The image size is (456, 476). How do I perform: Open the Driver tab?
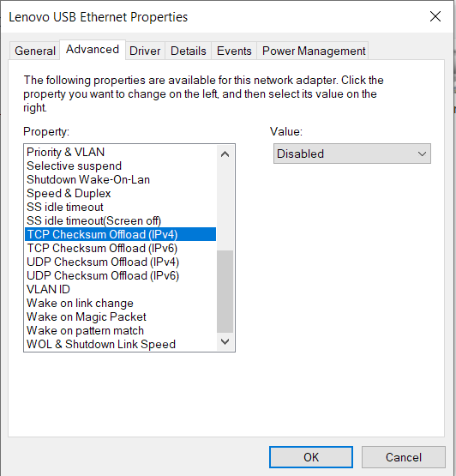click(145, 51)
